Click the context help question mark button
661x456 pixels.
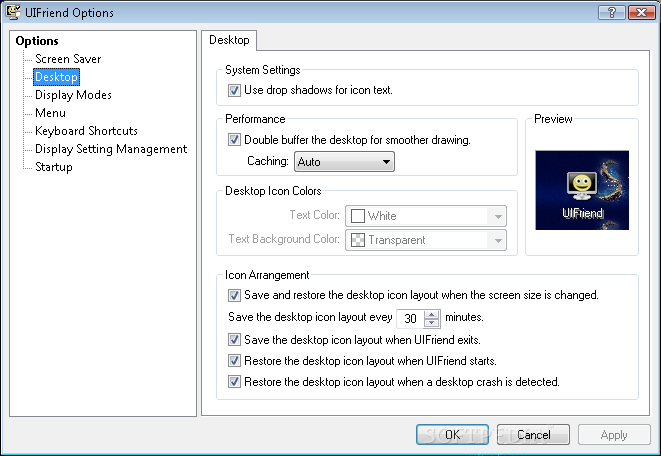point(605,12)
